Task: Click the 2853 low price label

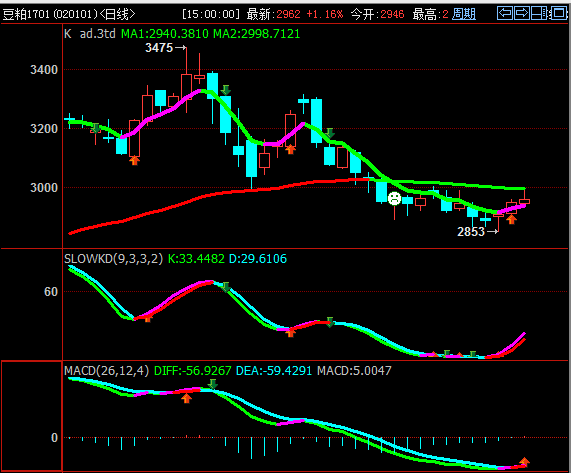Action: 471,232
